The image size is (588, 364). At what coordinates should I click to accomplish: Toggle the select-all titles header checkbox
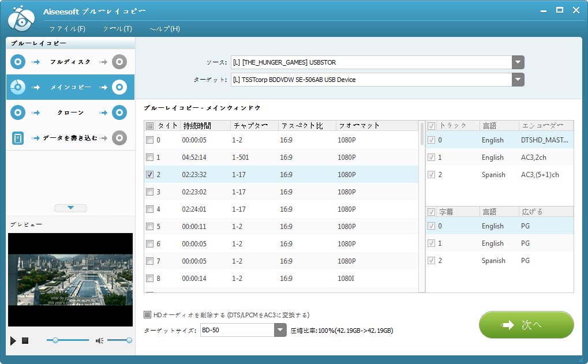click(x=150, y=126)
